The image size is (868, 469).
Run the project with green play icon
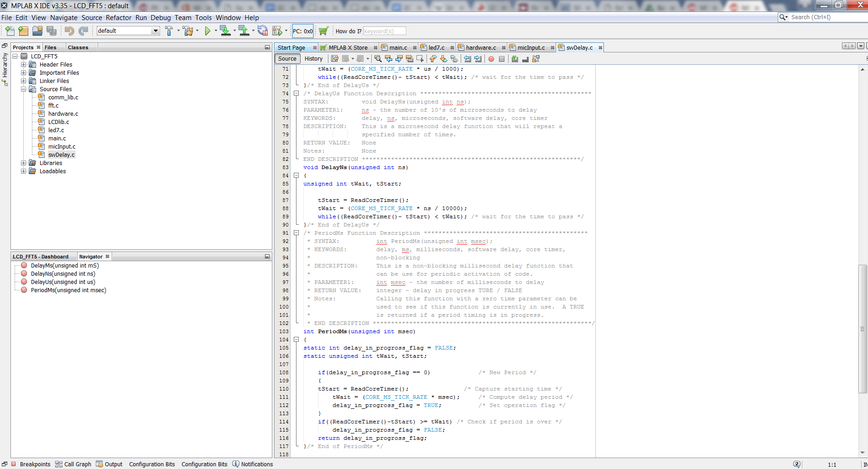tap(208, 31)
